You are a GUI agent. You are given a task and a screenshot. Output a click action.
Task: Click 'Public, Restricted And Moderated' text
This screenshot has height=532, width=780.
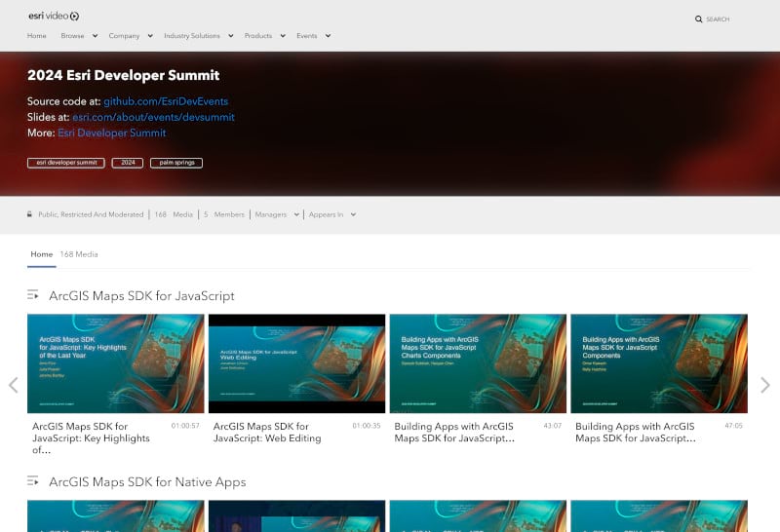point(91,214)
